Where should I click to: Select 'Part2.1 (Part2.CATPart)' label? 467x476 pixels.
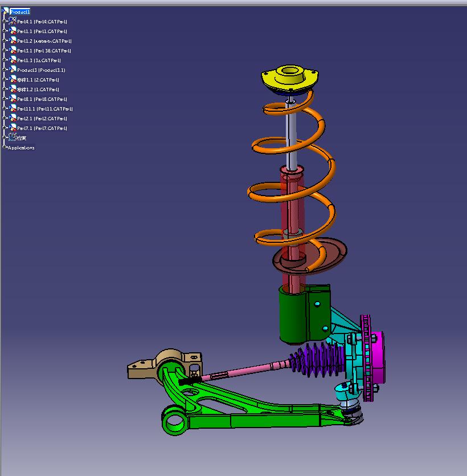(x=42, y=119)
